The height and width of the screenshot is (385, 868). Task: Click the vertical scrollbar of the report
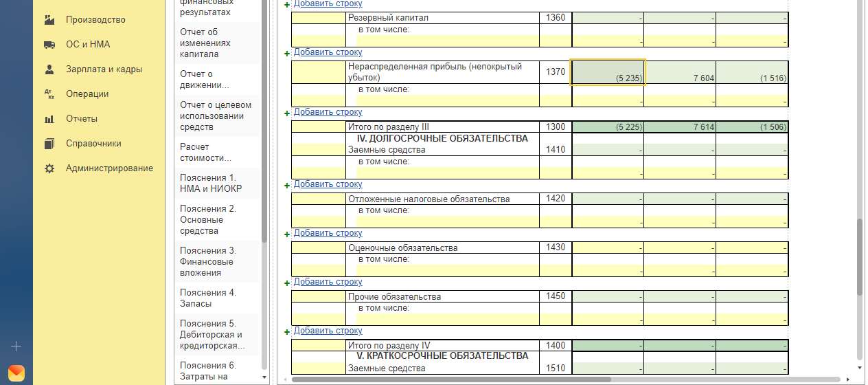(x=860, y=257)
